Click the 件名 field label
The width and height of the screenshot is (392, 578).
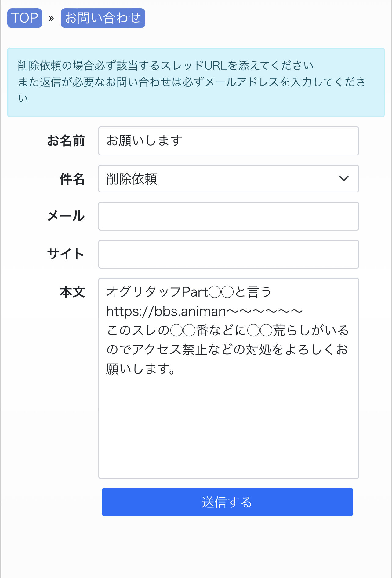(x=72, y=179)
